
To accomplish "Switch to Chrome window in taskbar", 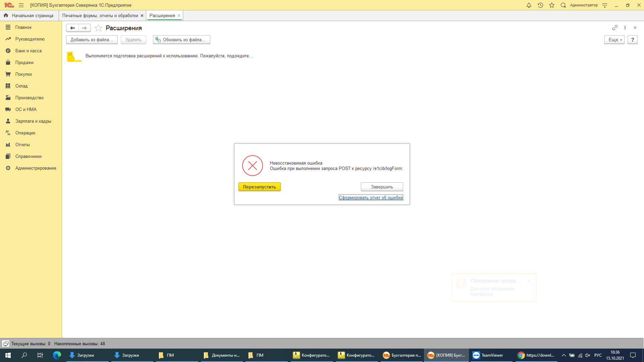I will (x=536, y=355).
